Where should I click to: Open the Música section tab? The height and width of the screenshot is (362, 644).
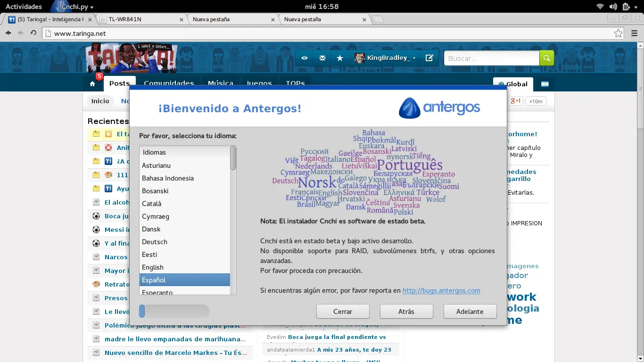click(221, 83)
